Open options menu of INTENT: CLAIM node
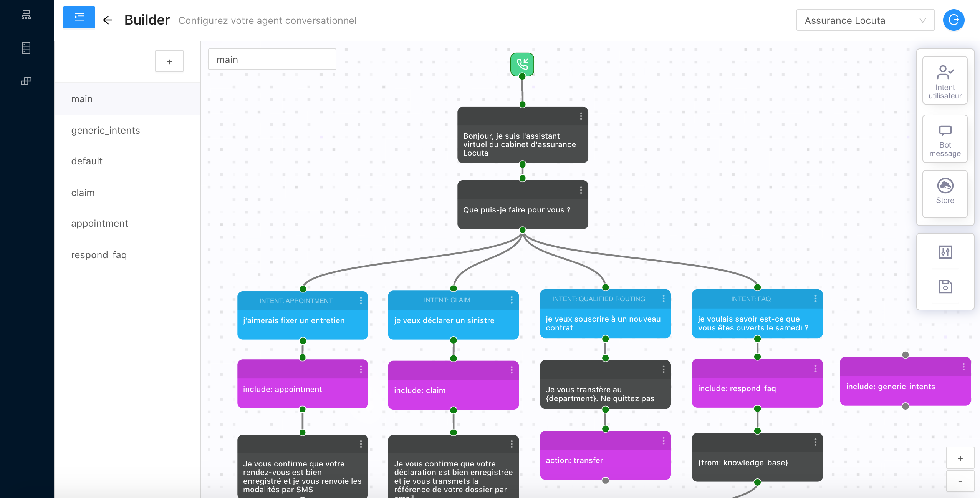The width and height of the screenshot is (980, 498). point(512,300)
